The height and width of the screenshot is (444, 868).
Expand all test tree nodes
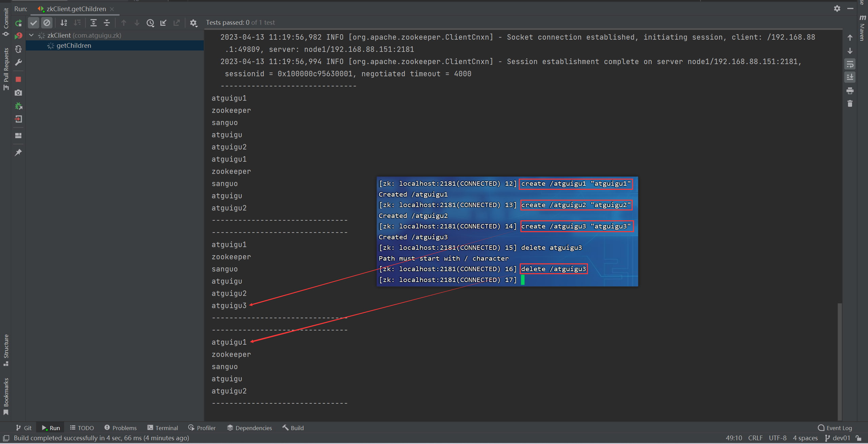tap(94, 23)
